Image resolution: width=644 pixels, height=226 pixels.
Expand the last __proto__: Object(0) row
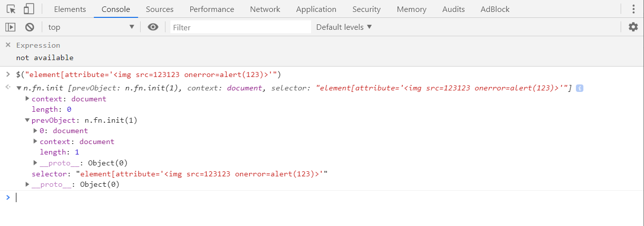pos(27,185)
